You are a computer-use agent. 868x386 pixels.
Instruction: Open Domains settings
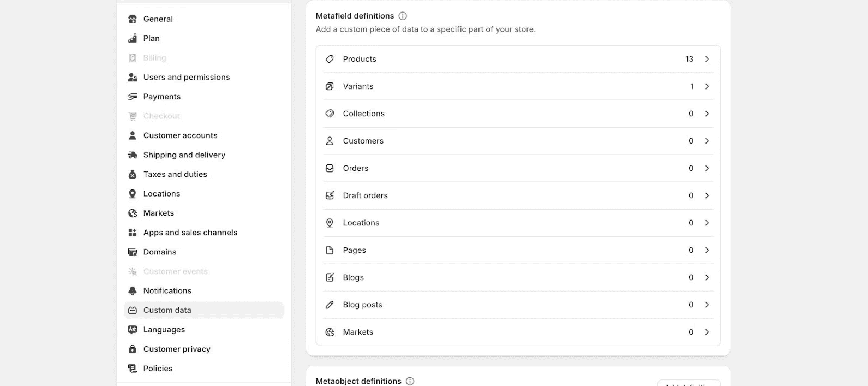204,252
